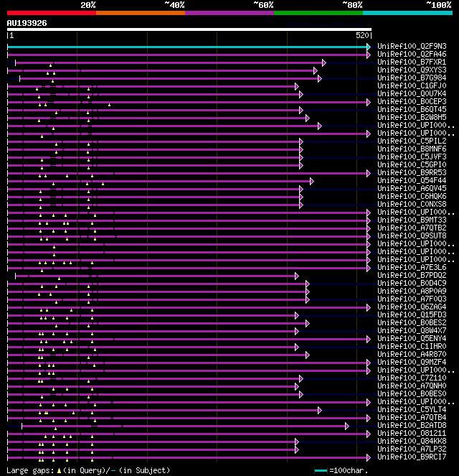Open the UniRef100_A8P0A9 entry
The image size is (459, 476).
(x=412, y=291)
